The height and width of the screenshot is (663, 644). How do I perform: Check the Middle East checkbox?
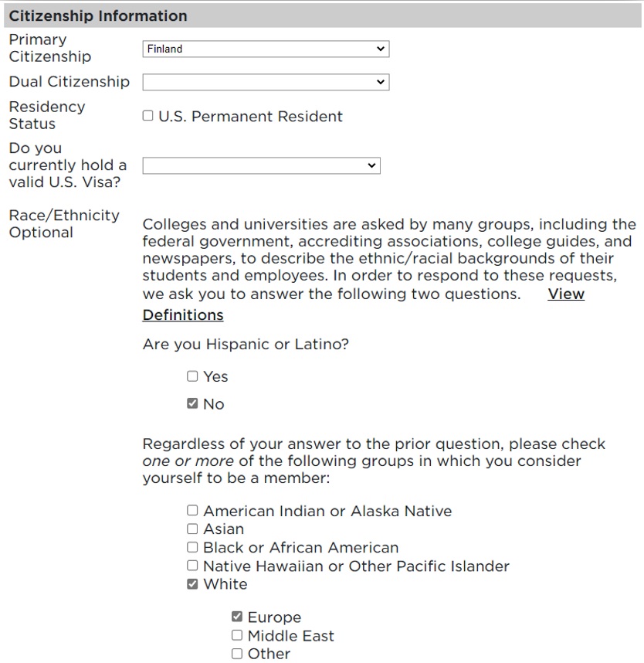[x=237, y=635]
